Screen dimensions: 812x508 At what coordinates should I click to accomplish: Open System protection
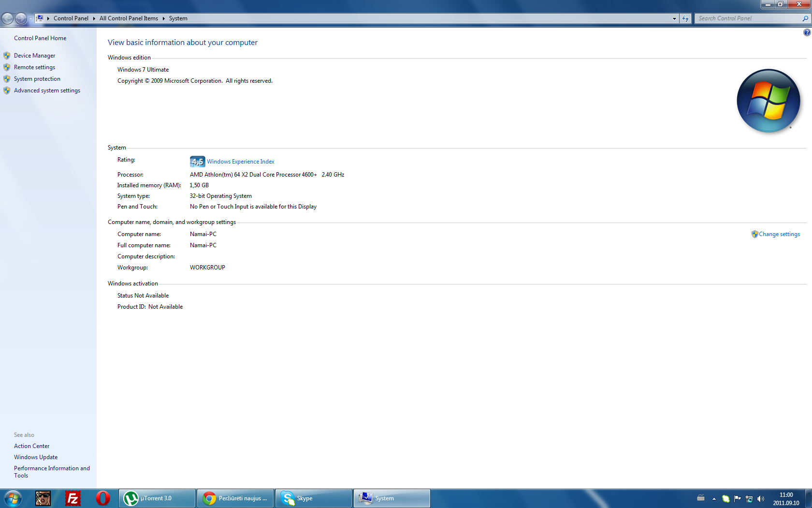pyautogui.click(x=37, y=79)
